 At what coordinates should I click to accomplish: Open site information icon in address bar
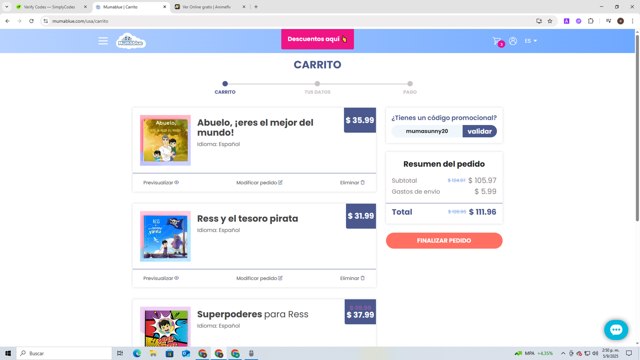click(46, 21)
